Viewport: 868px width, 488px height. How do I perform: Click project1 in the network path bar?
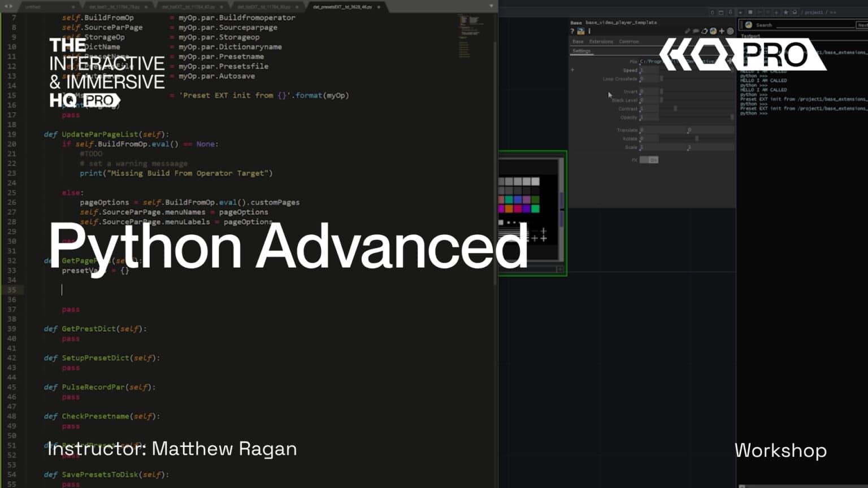coord(814,12)
